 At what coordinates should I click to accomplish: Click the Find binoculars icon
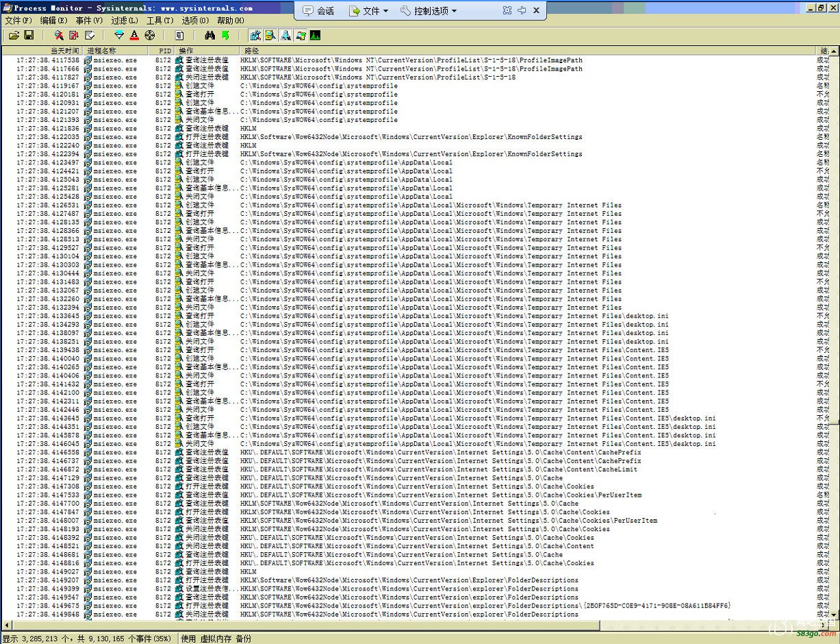pyautogui.click(x=210, y=36)
